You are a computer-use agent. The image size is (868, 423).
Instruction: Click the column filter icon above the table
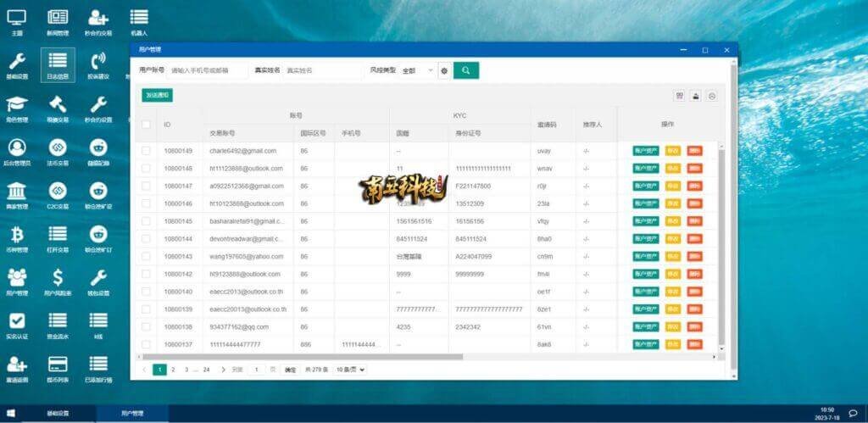(679, 96)
